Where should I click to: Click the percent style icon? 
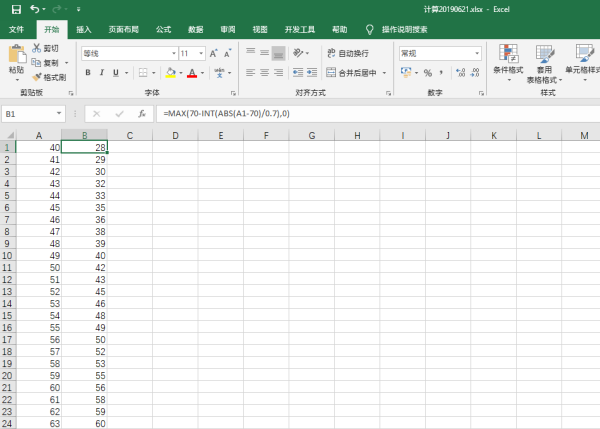point(427,72)
